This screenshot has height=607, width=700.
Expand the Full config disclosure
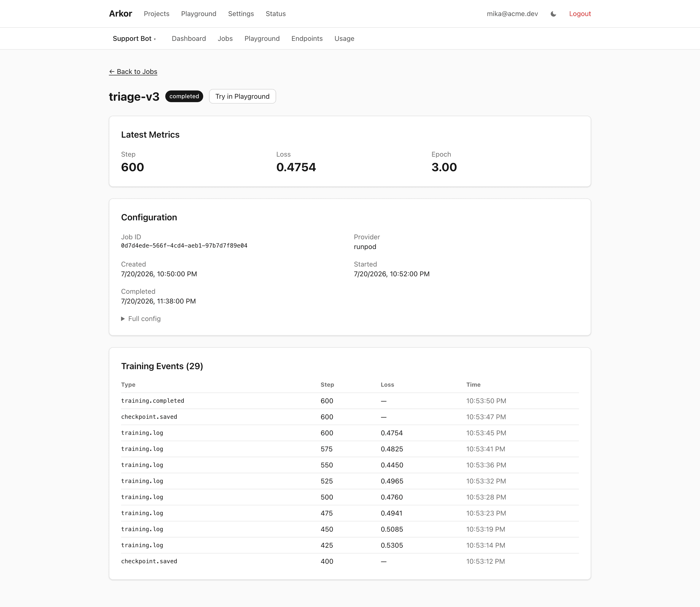pos(141,319)
